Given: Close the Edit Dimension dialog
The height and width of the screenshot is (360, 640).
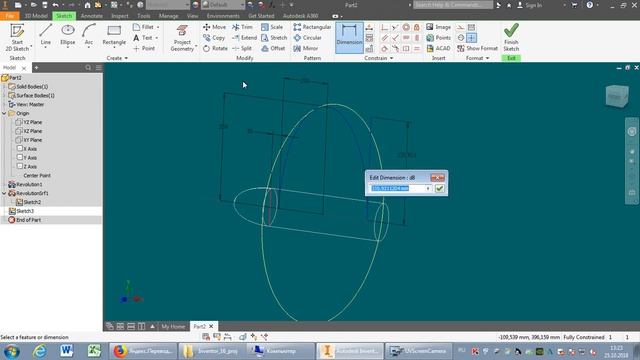Looking at the screenshot, I should pos(437,178).
